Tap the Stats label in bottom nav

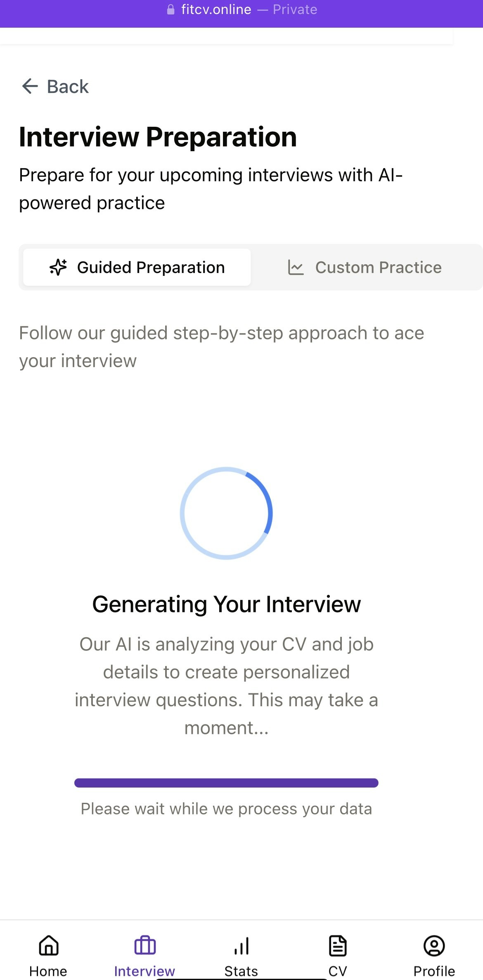click(241, 971)
